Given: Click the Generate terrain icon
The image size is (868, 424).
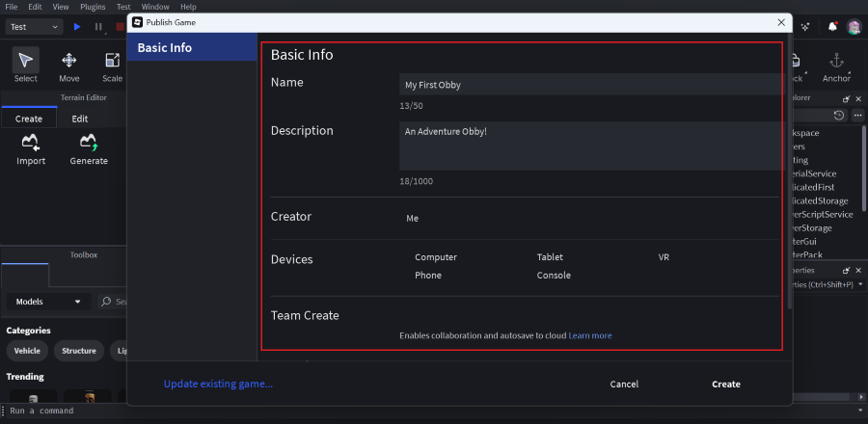Looking at the screenshot, I should coord(89,144).
